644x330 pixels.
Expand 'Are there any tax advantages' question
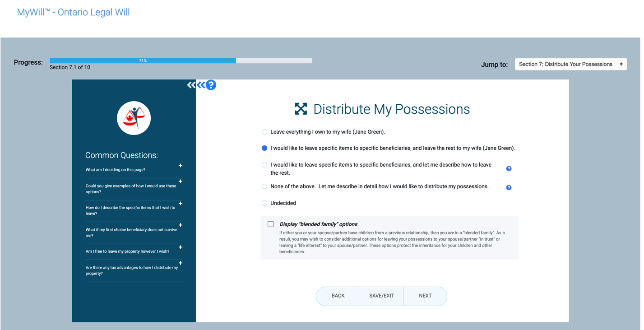coord(181,263)
